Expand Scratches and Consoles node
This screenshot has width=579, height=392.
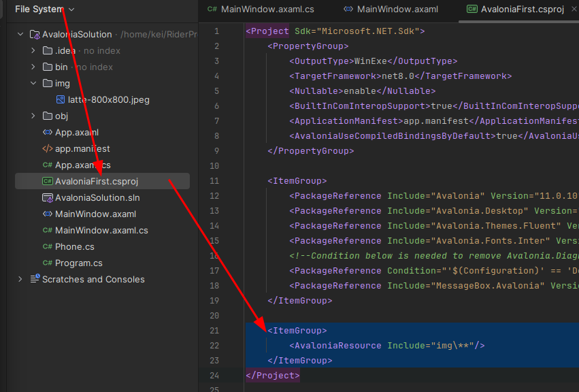tap(20, 280)
